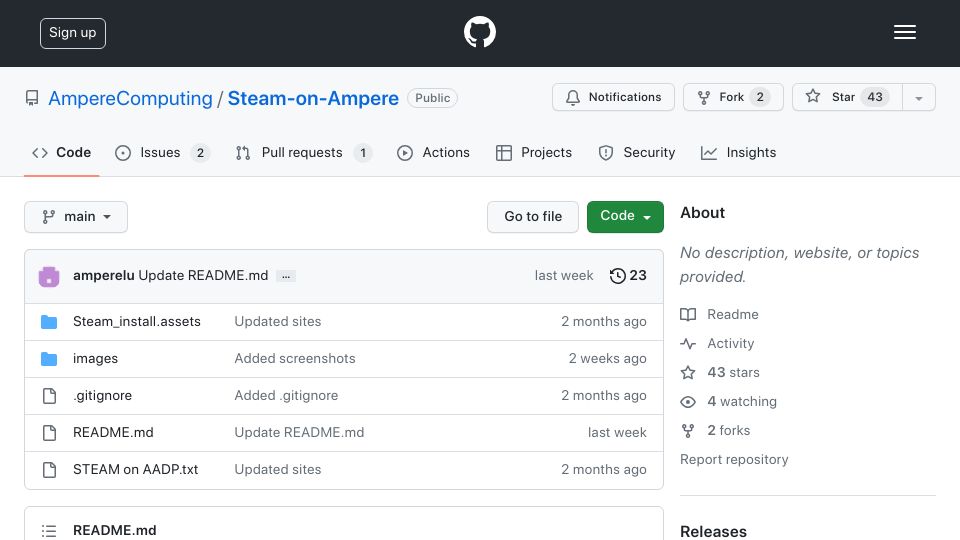Click the Pull requests icon

coord(243,152)
